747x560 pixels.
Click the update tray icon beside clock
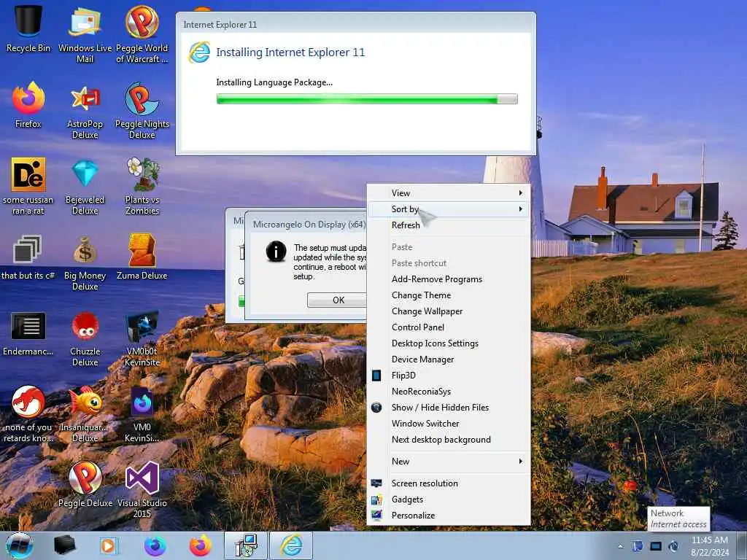click(x=673, y=546)
